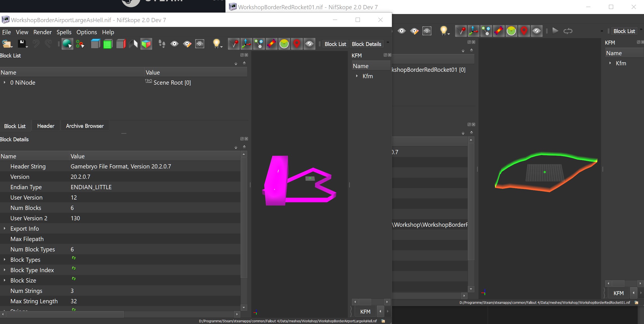The height and width of the screenshot is (324, 644).
Task: Click Block List button in RedRocket window
Action: pos(624,31)
